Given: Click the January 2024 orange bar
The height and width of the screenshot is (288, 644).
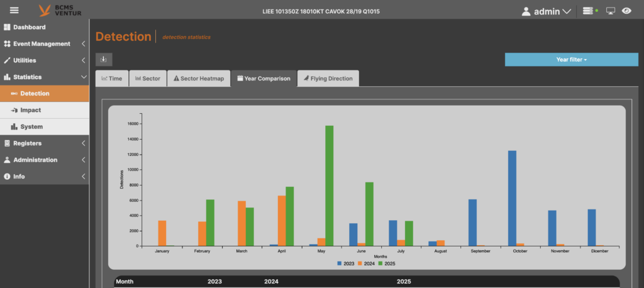Looking at the screenshot, I should (162, 233).
